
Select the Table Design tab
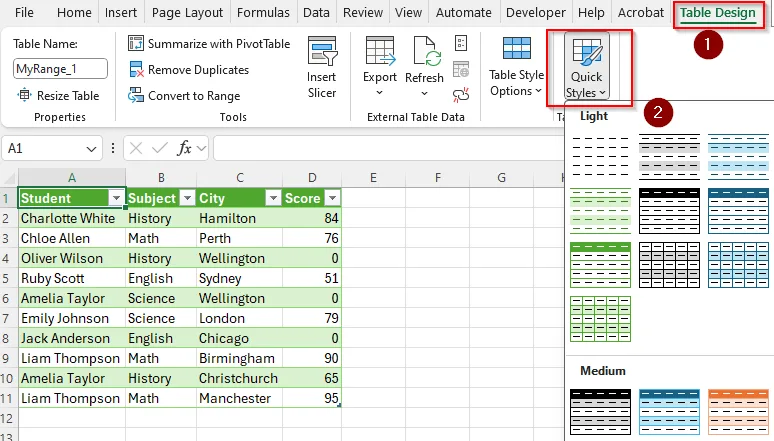tap(718, 13)
